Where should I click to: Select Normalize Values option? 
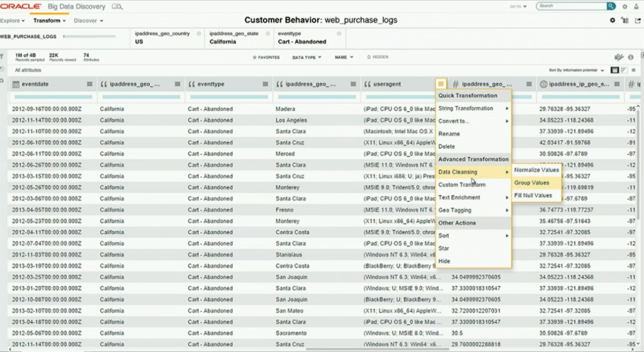point(536,170)
